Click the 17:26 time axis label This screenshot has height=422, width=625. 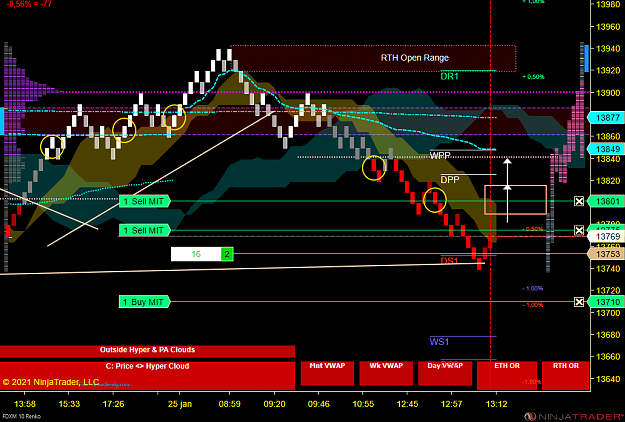(114, 404)
